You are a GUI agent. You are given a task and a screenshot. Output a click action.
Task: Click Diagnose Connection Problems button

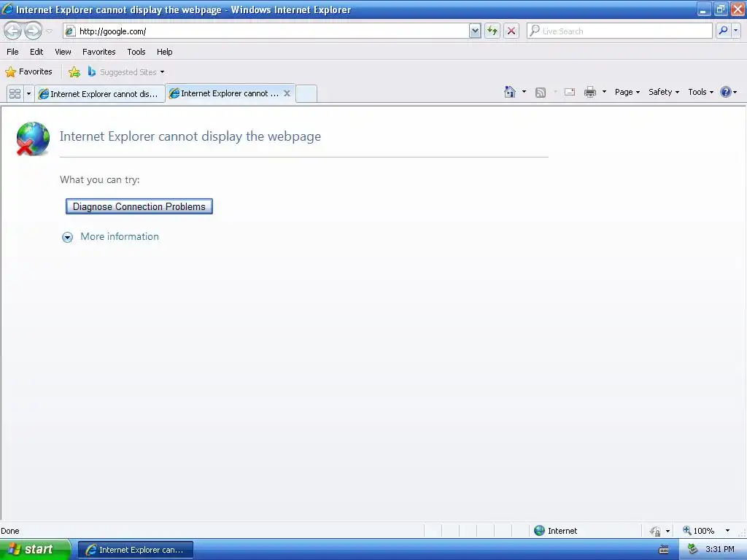click(139, 206)
